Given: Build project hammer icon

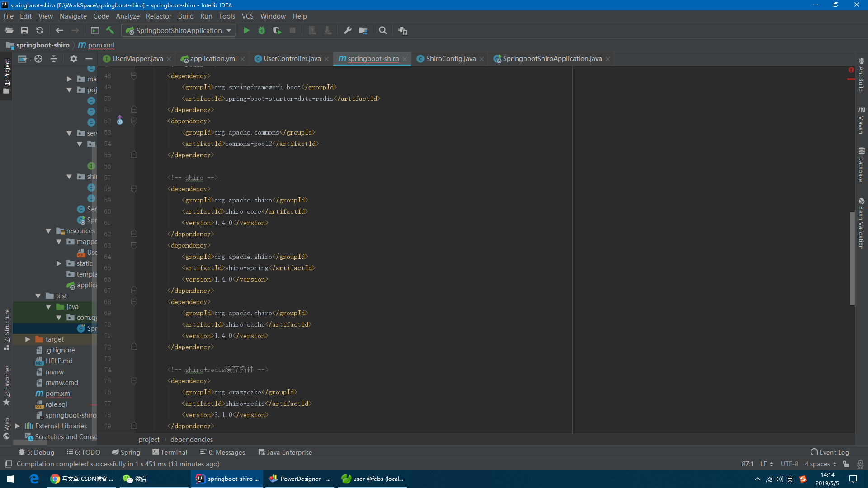Looking at the screenshot, I should click(110, 31).
